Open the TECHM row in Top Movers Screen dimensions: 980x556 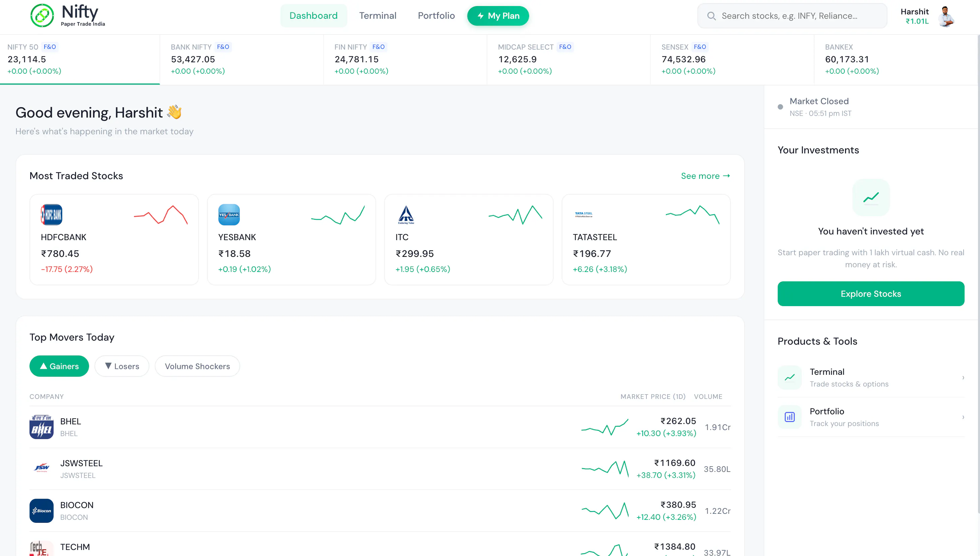(x=380, y=544)
